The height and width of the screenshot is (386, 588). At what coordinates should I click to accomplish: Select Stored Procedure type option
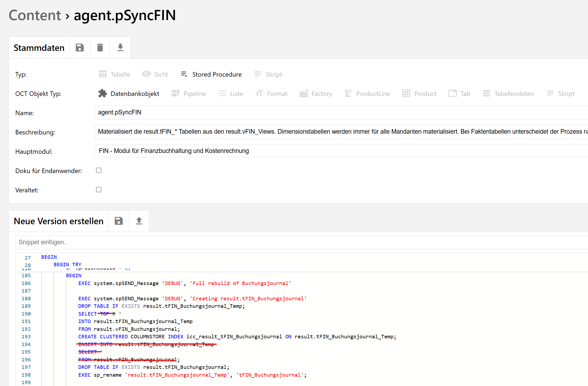coord(211,74)
